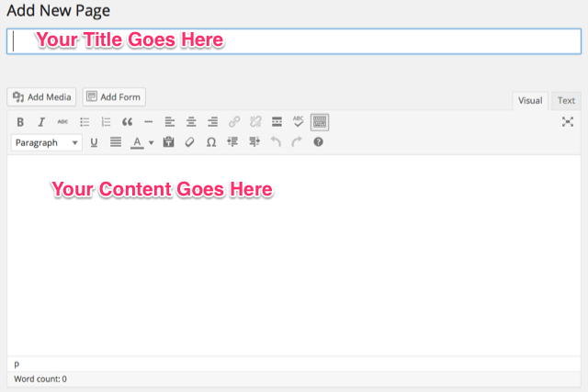588x392 pixels.
Task: Enter distraction-free fullscreen mode
Action: tap(568, 122)
